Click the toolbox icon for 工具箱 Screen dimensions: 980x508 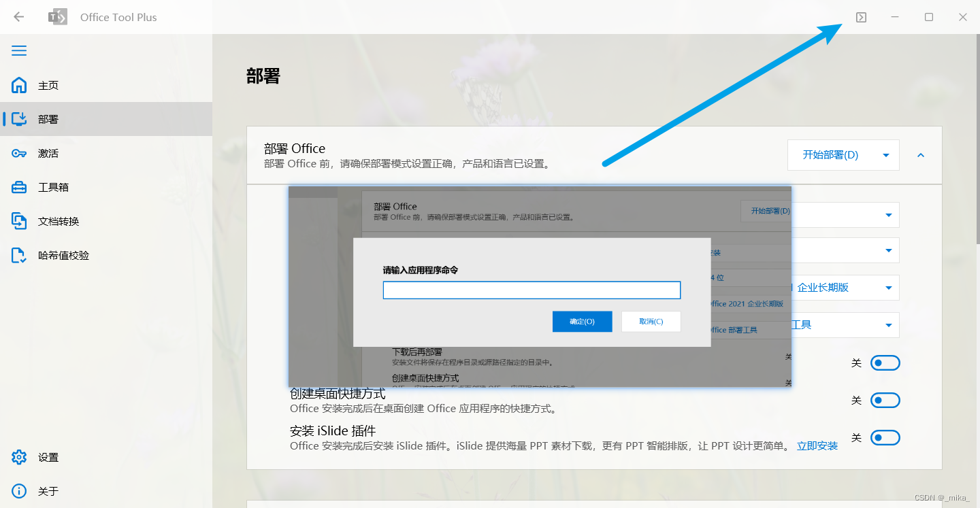(x=19, y=187)
